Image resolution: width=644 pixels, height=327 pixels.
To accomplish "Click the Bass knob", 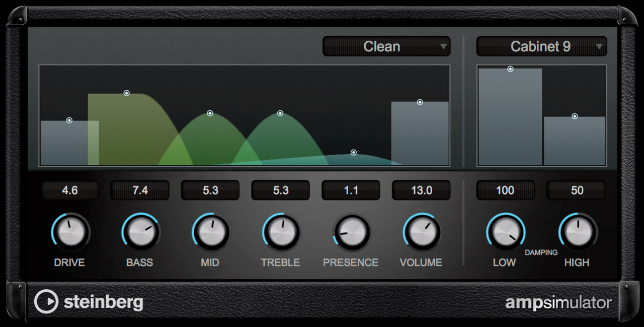I will pyautogui.click(x=140, y=232).
